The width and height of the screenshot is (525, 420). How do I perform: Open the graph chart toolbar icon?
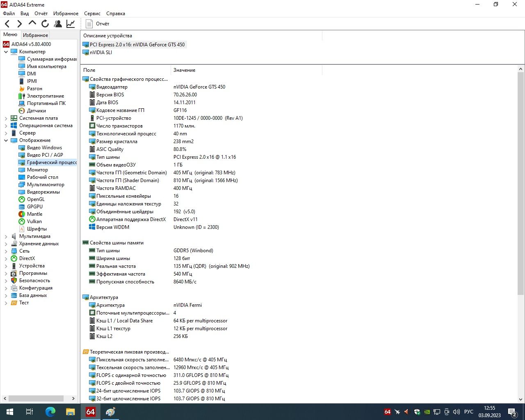coord(71,24)
